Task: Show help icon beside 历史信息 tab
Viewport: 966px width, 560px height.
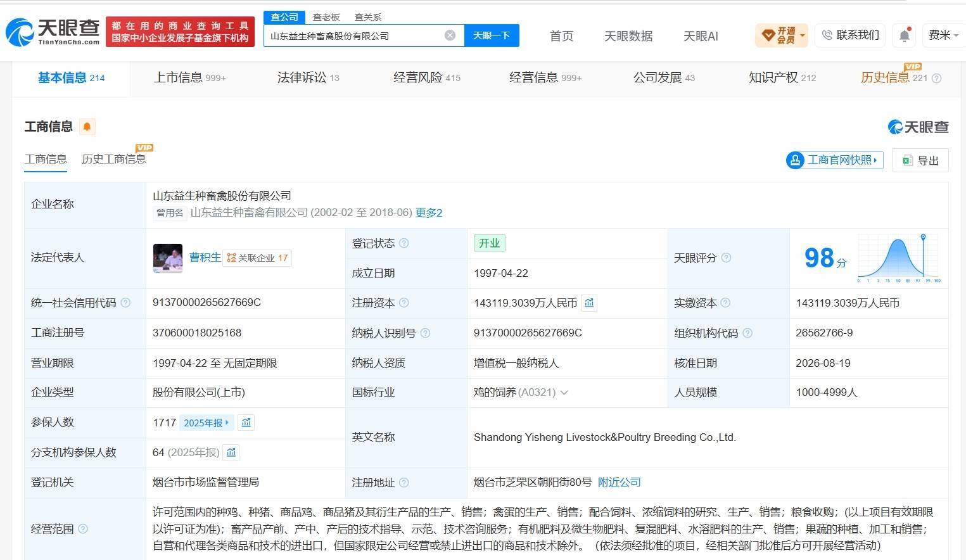Action: 936,79
